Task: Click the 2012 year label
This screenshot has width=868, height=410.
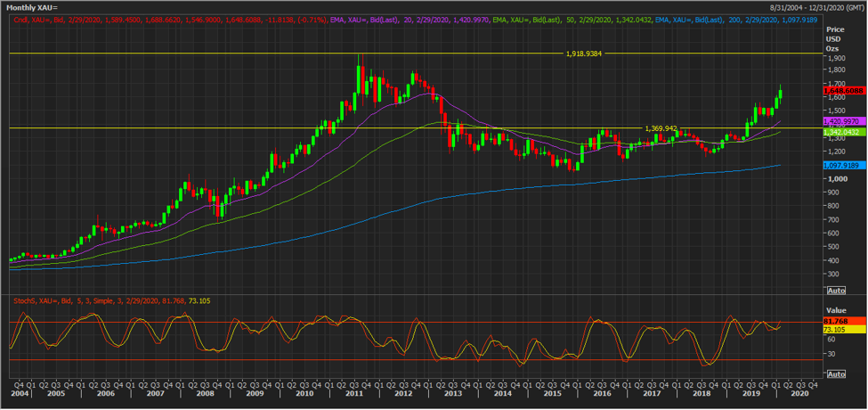Action: point(403,393)
